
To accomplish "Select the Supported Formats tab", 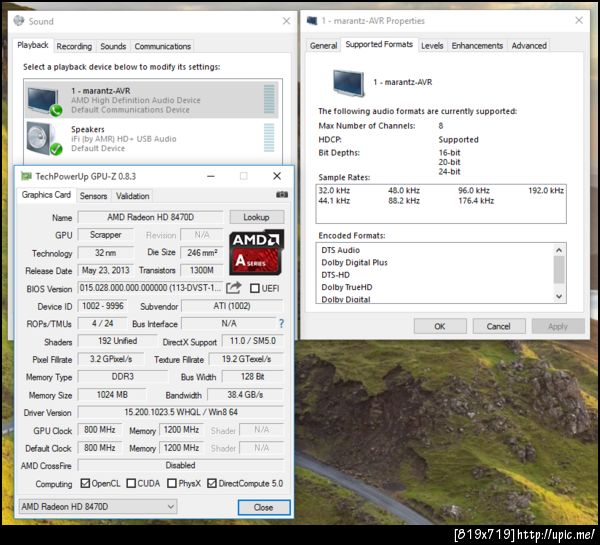I will (x=379, y=44).
